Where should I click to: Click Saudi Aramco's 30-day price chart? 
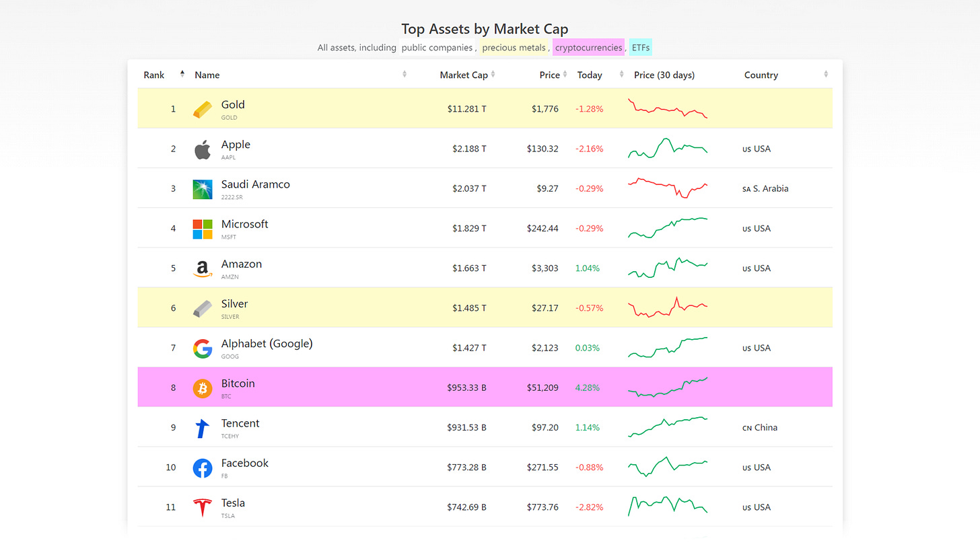click(x=668, y=188)
